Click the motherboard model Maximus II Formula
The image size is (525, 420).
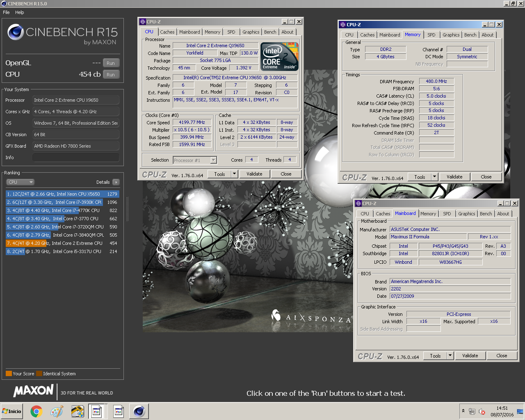pos(428,237)
